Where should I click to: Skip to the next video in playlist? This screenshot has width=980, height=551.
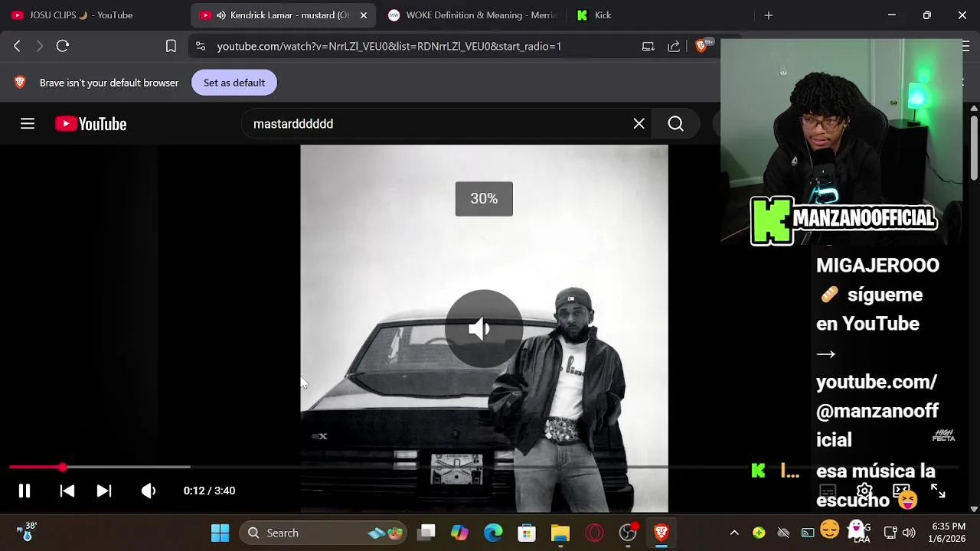(104, 491)
